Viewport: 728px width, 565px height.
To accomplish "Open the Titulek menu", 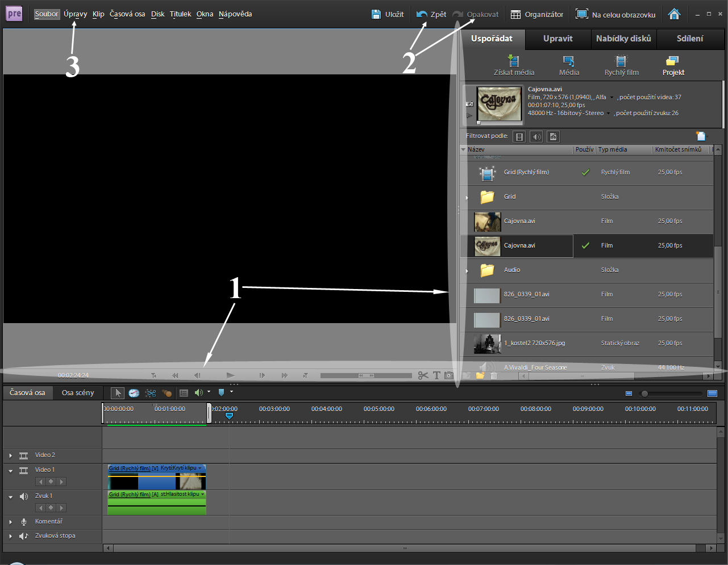I will click(180, 14).
